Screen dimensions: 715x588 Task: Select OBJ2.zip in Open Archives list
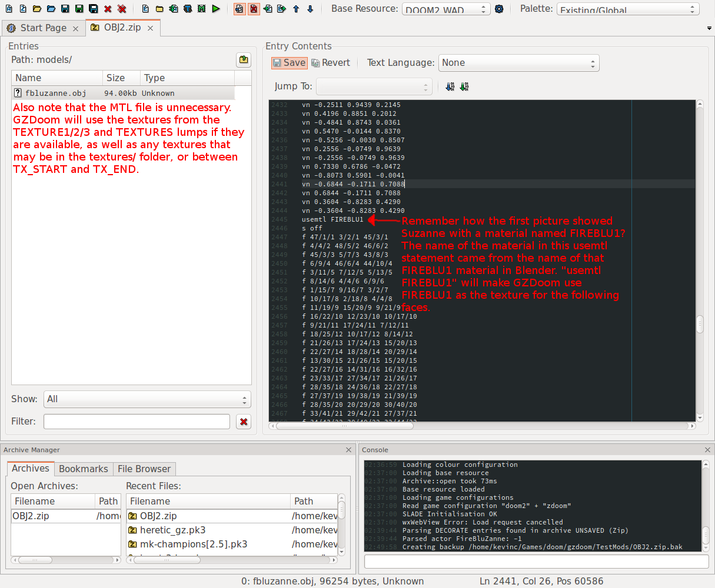pos(66,516)
